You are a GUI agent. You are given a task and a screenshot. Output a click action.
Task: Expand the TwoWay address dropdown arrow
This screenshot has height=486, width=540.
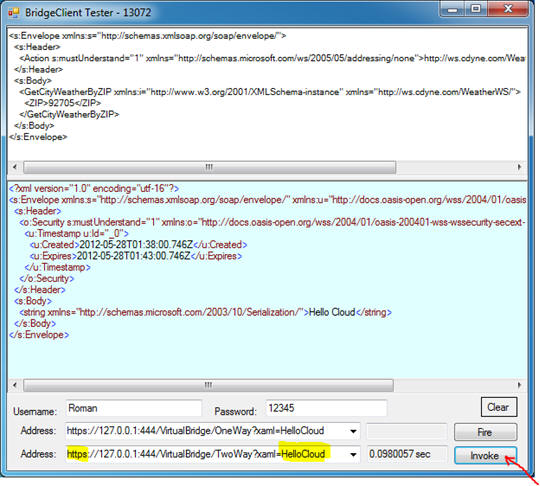pyautogui.click(x=353, y=455)
